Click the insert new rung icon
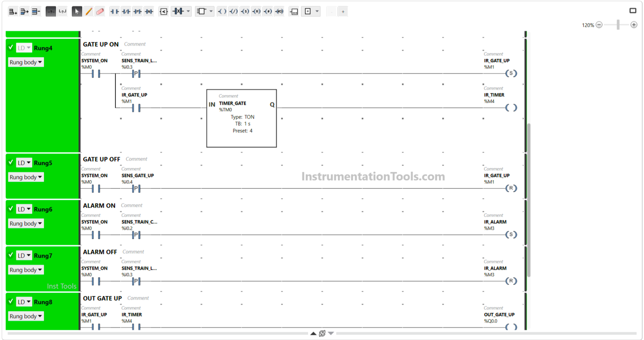644x340 pixels. coord(13,11)
